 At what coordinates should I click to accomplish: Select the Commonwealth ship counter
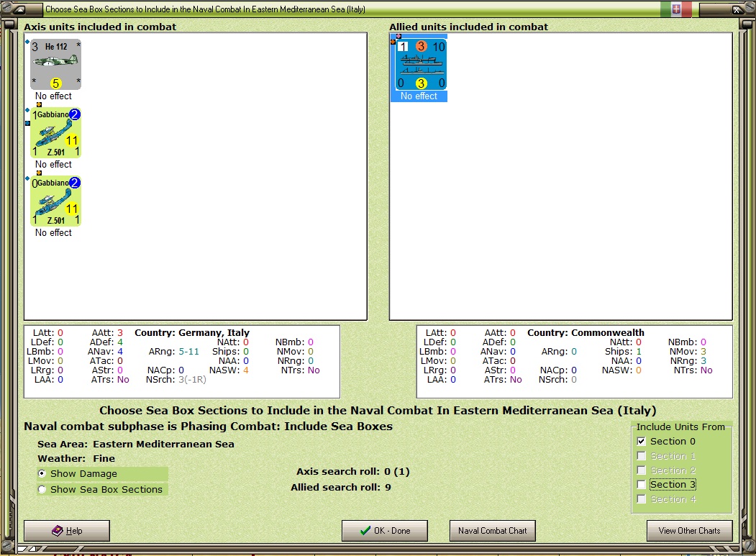click(x=421, y=65)
